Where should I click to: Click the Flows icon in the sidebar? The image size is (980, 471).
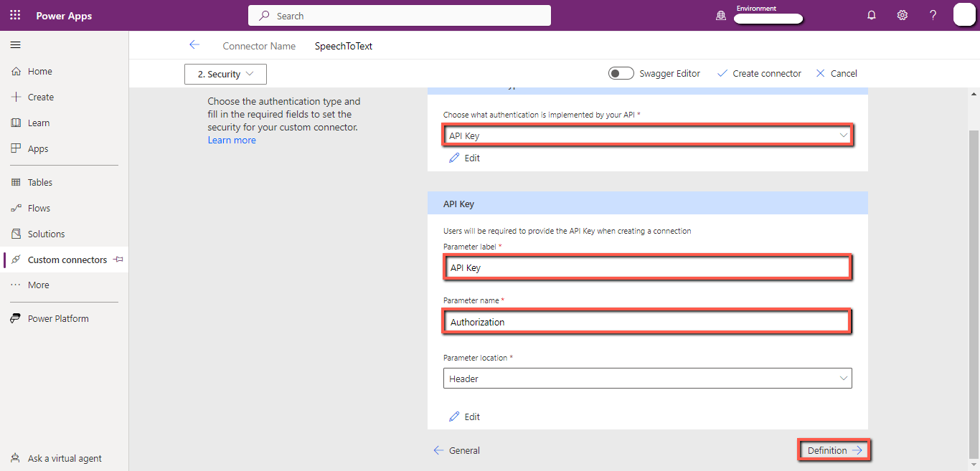[x=16, y=208]
